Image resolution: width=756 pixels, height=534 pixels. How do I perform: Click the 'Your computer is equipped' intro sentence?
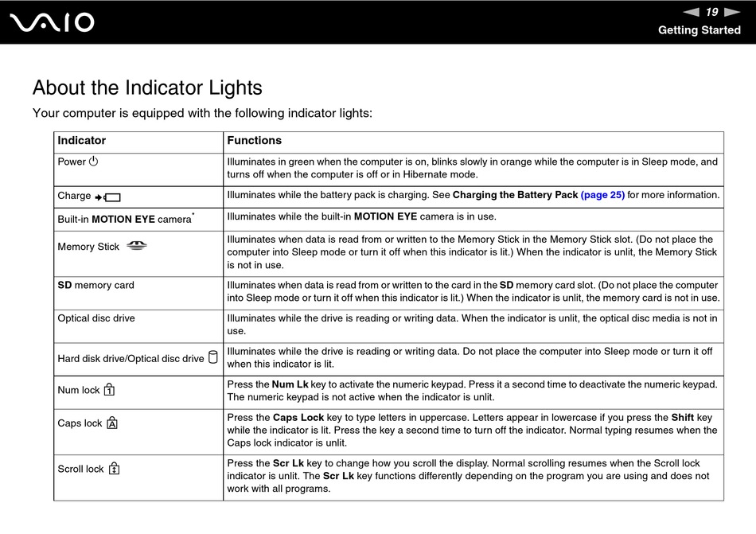202,113
